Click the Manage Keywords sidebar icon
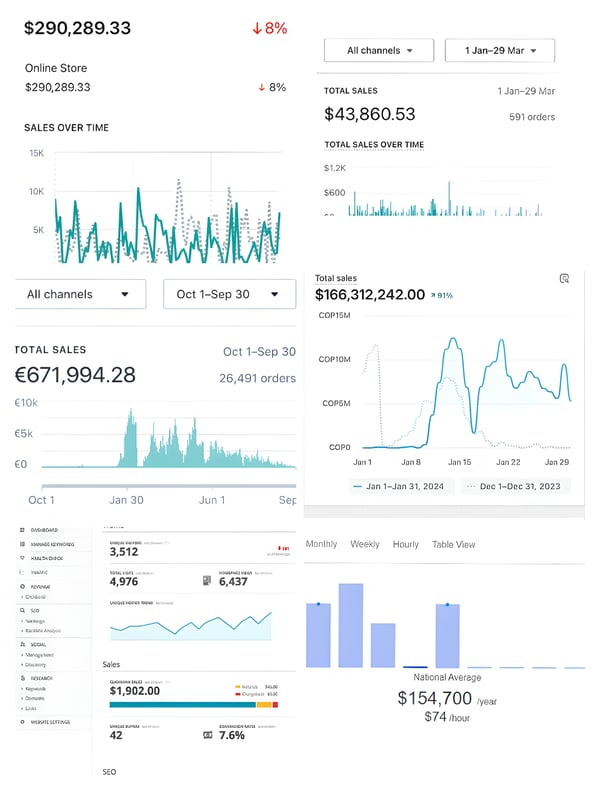The width and height of the screenshot is (600, 791). [22, 544]
